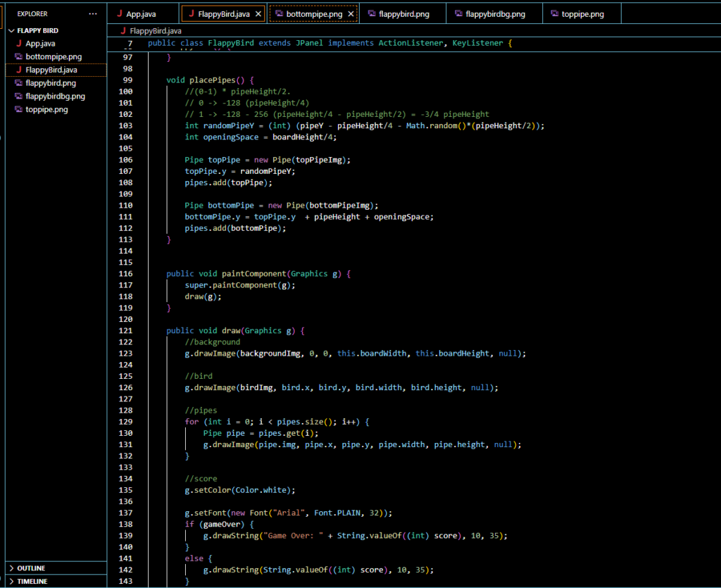Expand the TIMELINE panel
The height and width of the screenshot is (588, 721).
[32, 582]
